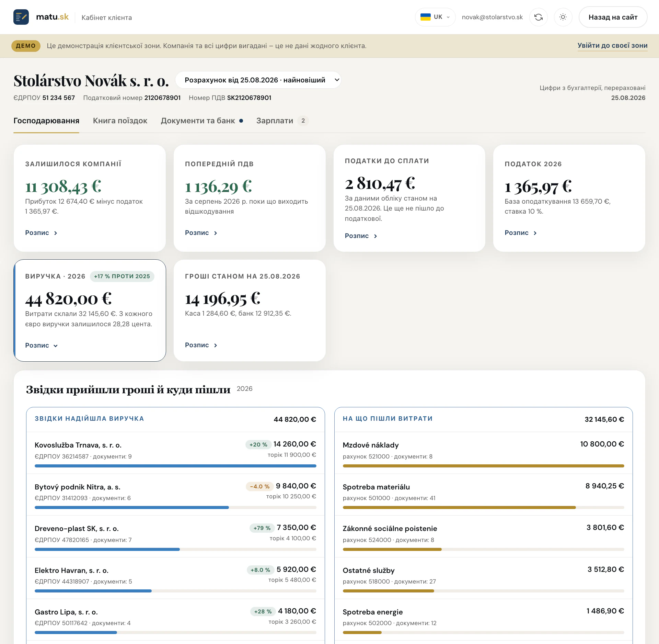Viewport: 659px width, 644px height.
Task: Open the UK language dropdown
Action: point(435,17)
